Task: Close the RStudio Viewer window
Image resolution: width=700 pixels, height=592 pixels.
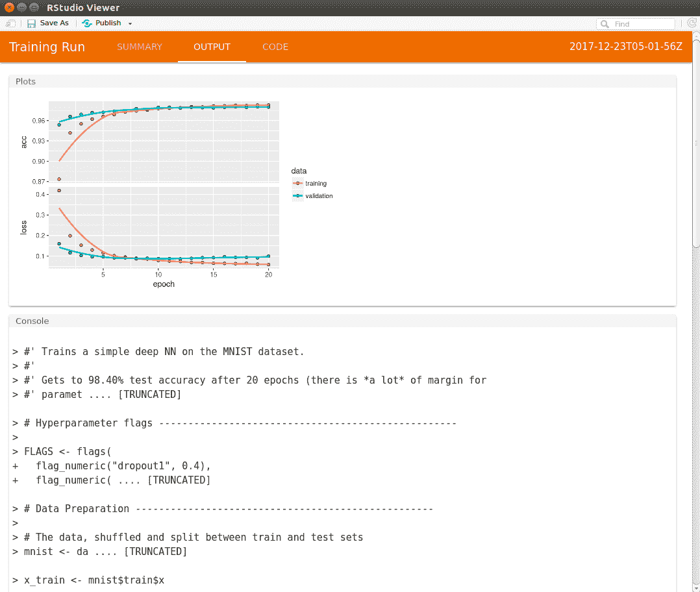Action: (x=9, y=8)
